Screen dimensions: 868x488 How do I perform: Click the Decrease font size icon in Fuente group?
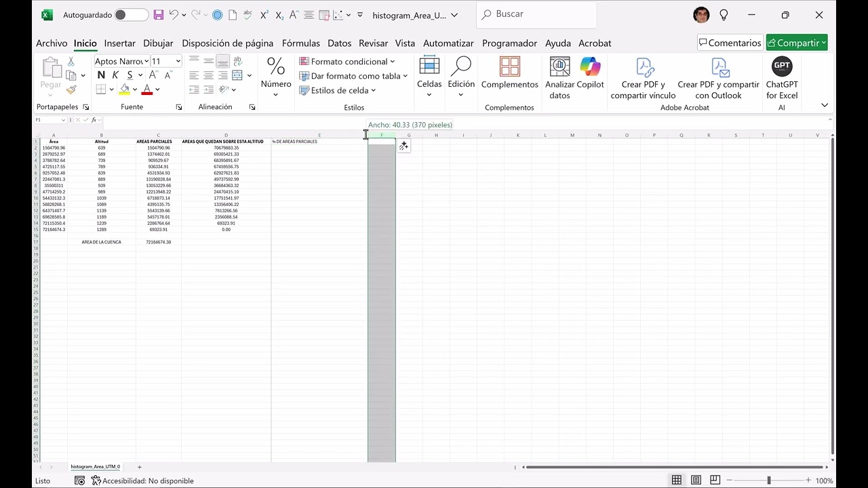pyautogui.click(x=168, y=75)
